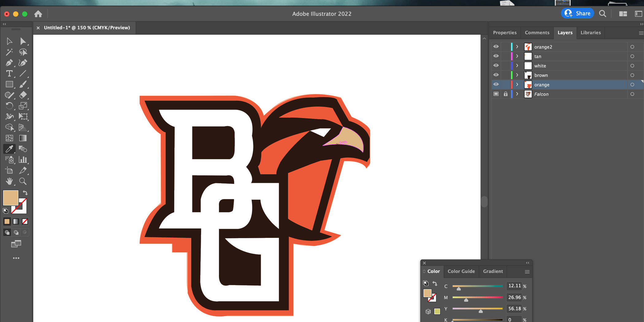Image resolution: width=644 pixels, height=322 pixels.
Task: Unlock the Falcon layer
Action: point(506,94)
